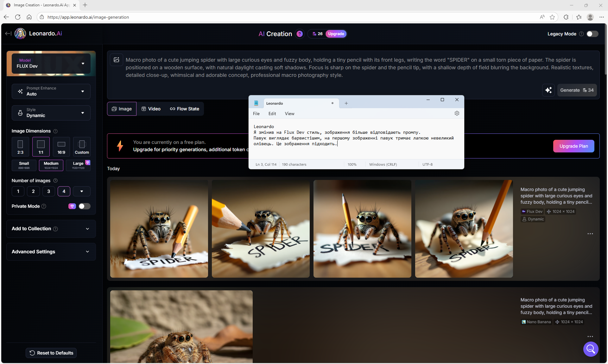Set number of images to 2
The width and height of the screenshot is (608, 364).
pyautogui.click(x=33, y=191)
